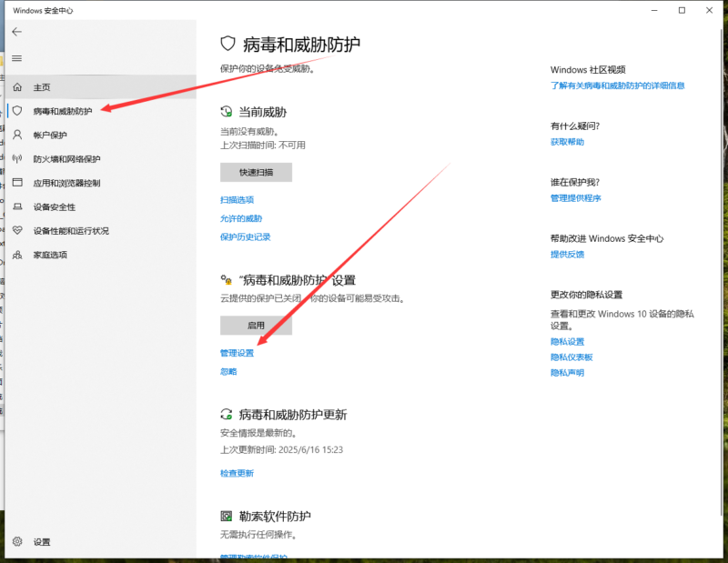The width and height of the screenshot is (728, 563).
Task: Click the back arrow at top left
Action: tap(17, 30)
